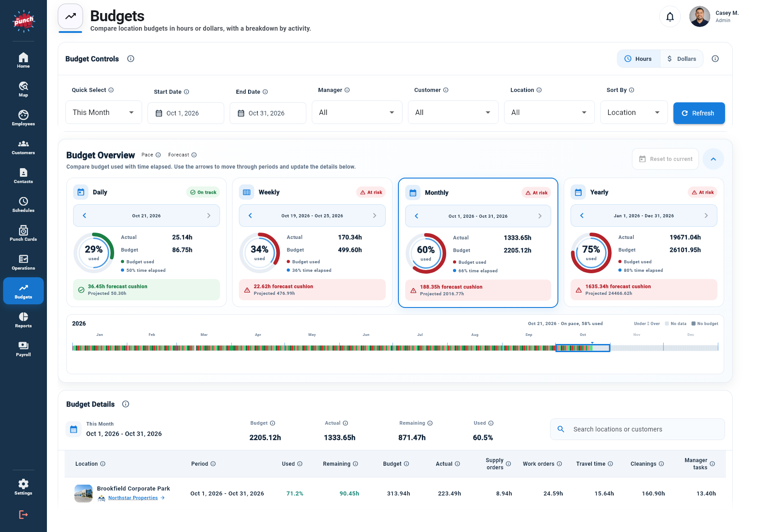Go to previous month in Monthly card
Viewport: 758px width, 532px height.
416,216
